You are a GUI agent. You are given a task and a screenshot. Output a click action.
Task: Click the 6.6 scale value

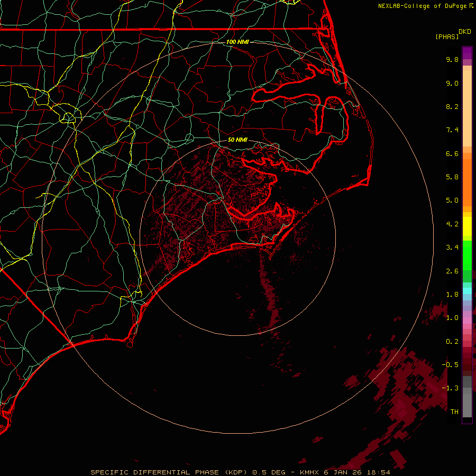coord(452,153)
